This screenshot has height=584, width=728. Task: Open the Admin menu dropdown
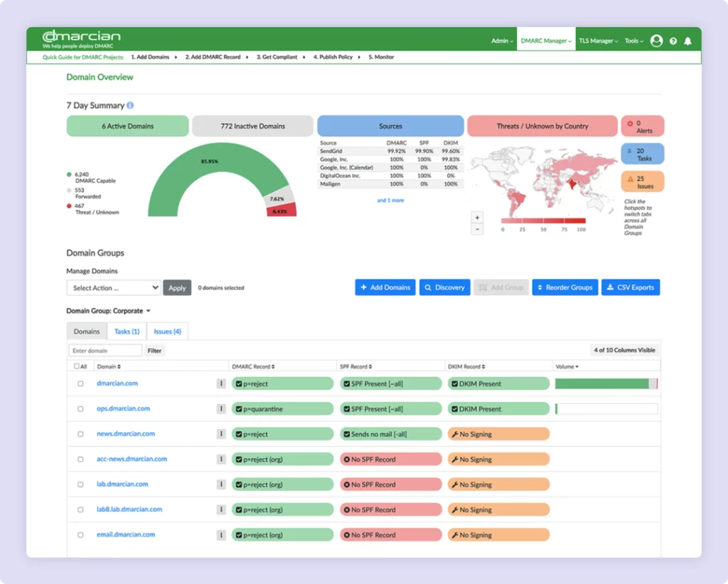click(503, 41)
